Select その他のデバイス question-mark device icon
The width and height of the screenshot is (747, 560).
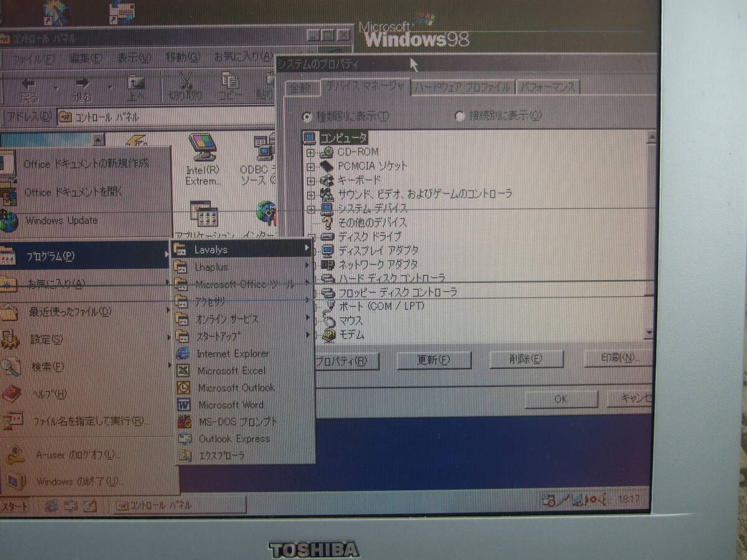(328, 223)
